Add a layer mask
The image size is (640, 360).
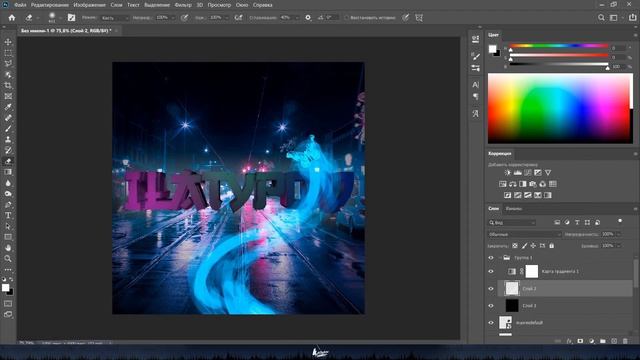[x=580, y=341]
